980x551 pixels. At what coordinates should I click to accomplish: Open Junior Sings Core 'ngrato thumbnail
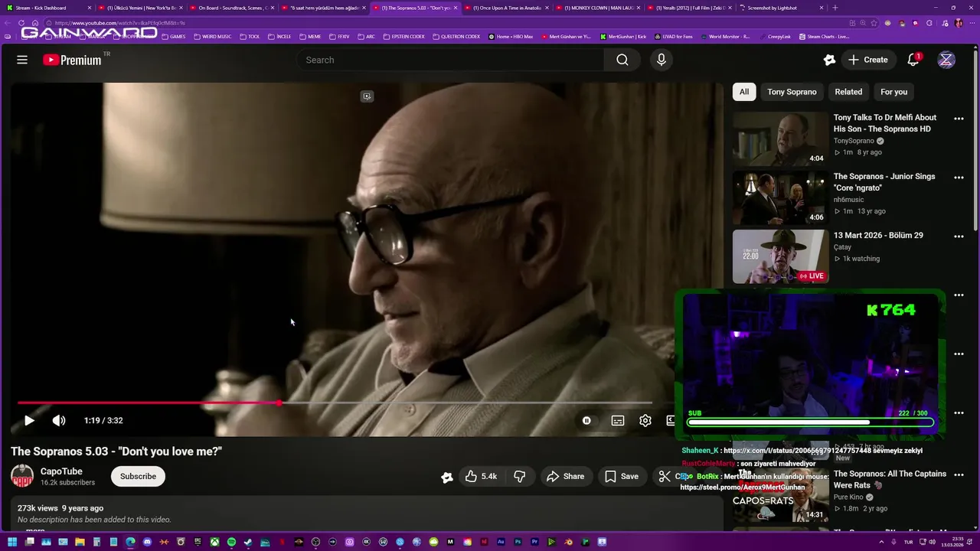tap(780, 198)
